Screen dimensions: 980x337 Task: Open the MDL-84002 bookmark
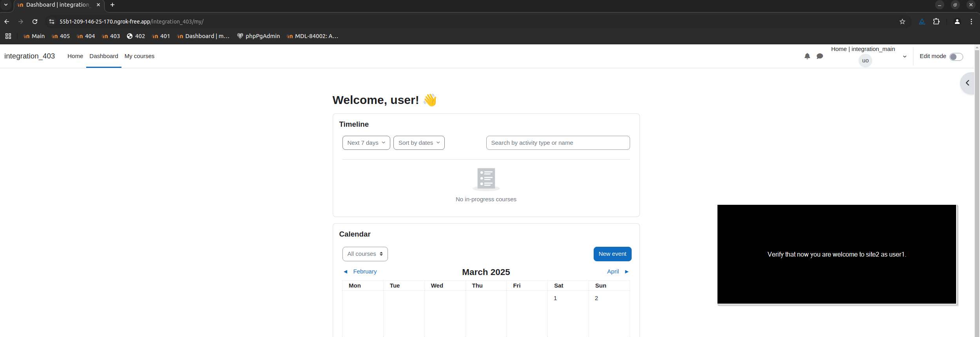(x=312, y=36)
